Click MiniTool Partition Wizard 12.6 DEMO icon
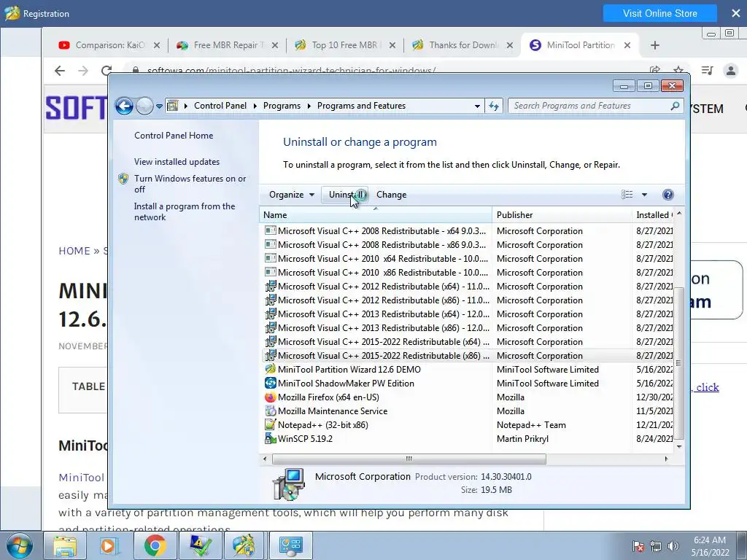 (x=270, y=369)
